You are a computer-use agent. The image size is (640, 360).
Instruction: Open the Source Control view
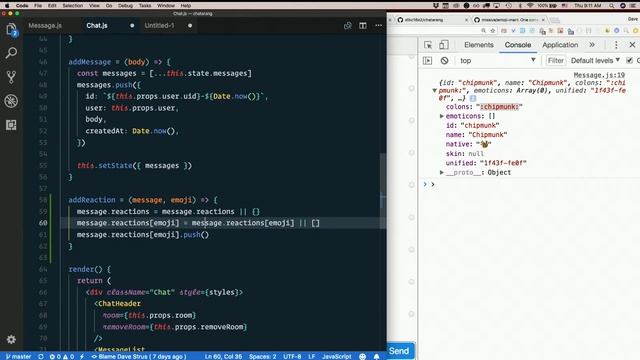click(x=11, y=77)
